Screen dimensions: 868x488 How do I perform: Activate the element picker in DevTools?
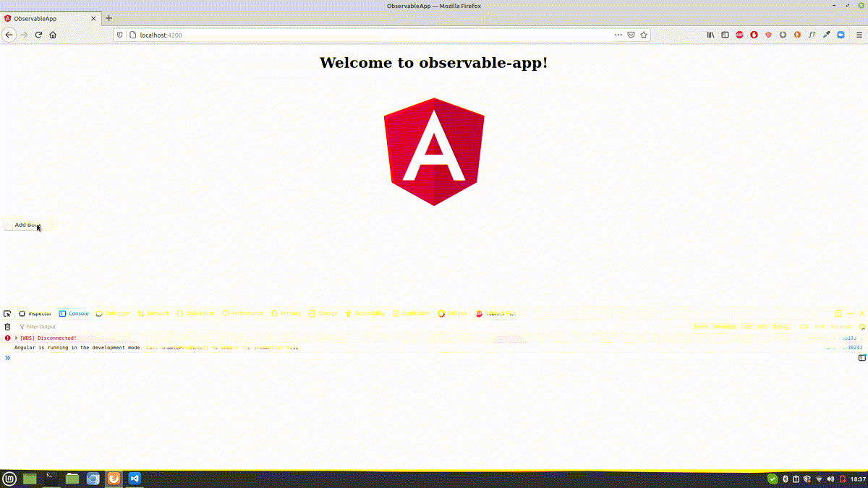(x=7, y=314)
